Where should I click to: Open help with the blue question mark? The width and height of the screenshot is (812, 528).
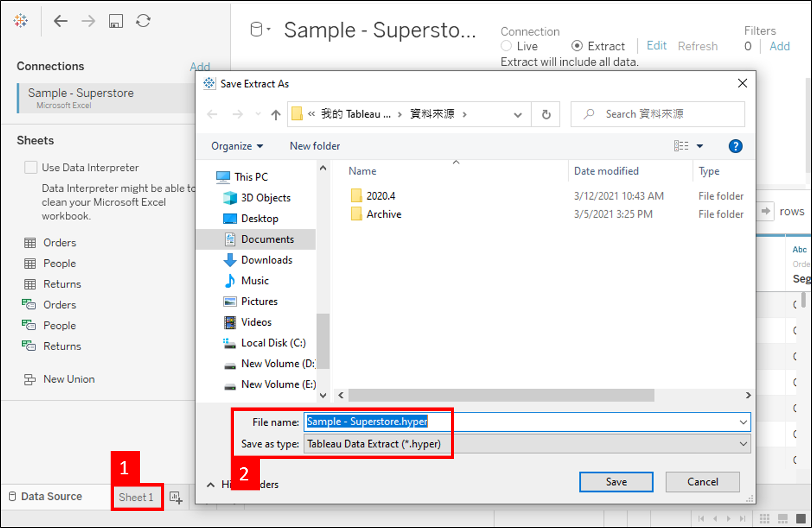(735, 146)
